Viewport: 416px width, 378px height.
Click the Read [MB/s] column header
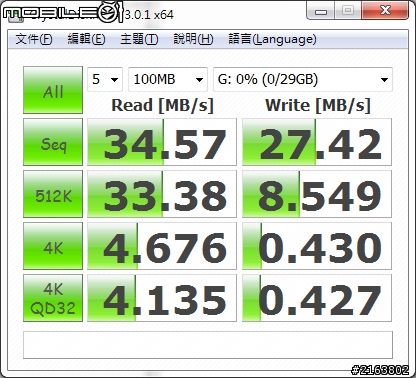coord(162,105)
